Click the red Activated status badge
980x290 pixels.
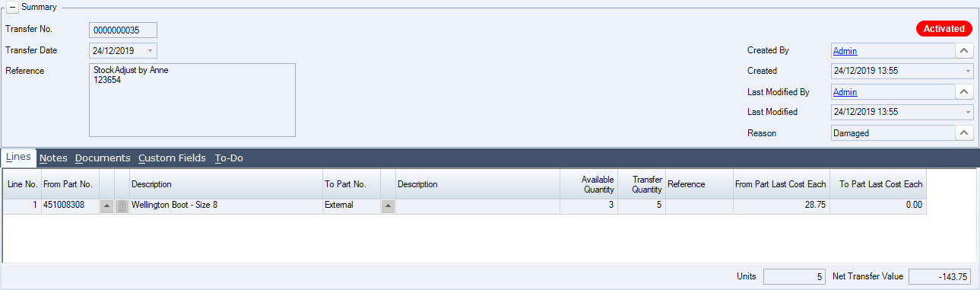coord(944,29)
